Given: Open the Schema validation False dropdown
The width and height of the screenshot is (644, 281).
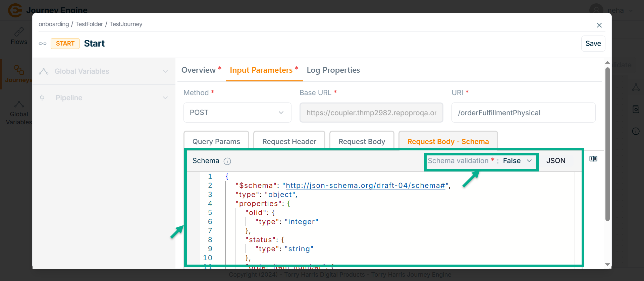Looking at the screenshot, I should pos(517,161).
